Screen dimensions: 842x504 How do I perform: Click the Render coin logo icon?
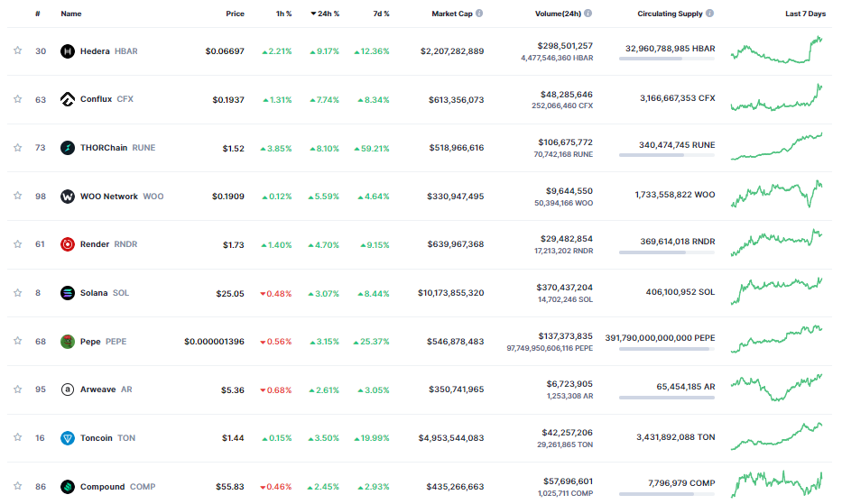[67, 244]
